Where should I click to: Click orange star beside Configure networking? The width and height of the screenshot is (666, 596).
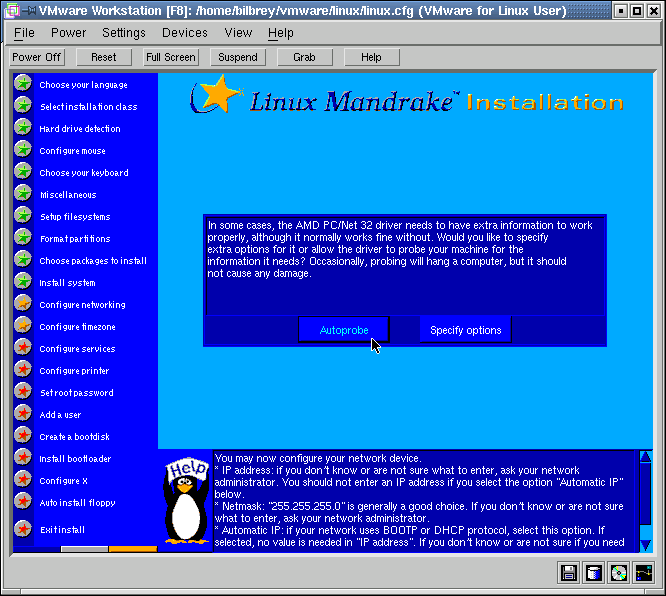pyautogui.click(x=22, y=304)
